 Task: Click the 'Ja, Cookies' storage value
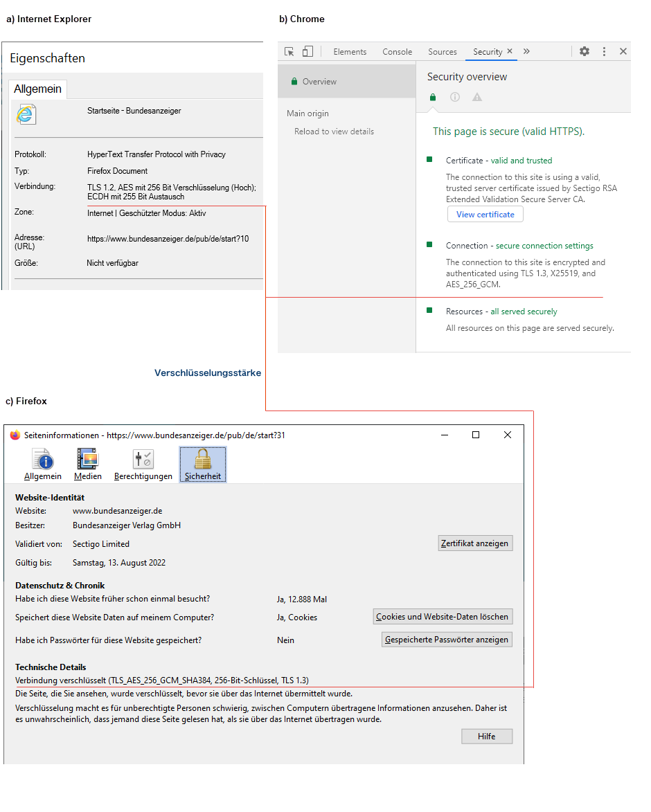click(x=296, y=617)
